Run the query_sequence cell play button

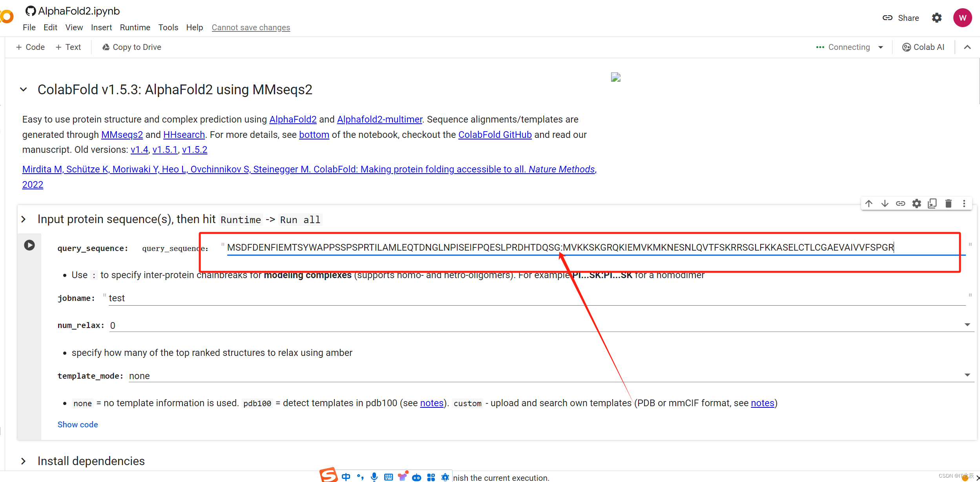click(x=29, y=245)
